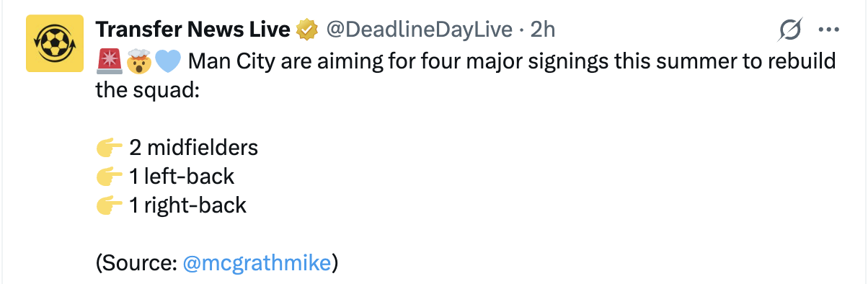This screenshot has height=284, width=868.
Task: Open Transfer News Live profile avatar
Action: pyautogui.click(x=50, y=43)
